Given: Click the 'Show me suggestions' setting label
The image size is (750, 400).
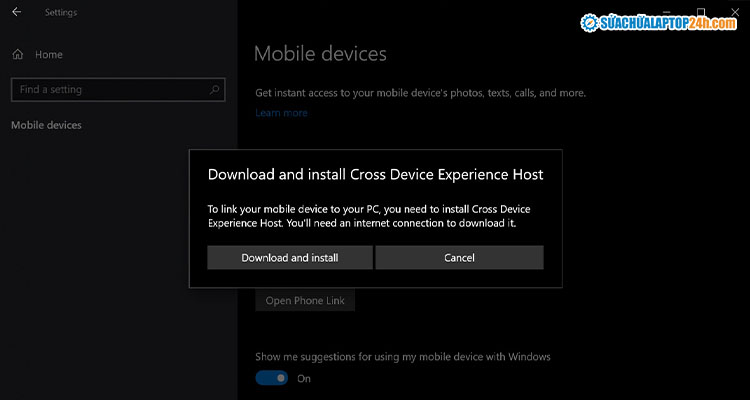Looking at the screenshot, I should pos(402,356).
